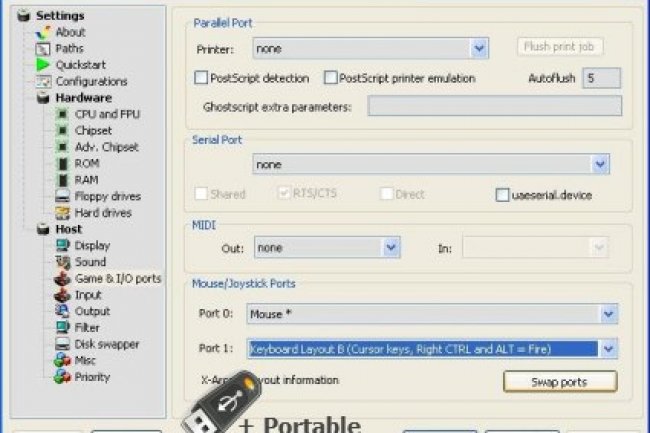Click the Floppy drives icon
Image resolution: width=650 pixels, height=433 pixels.
tap(63, 197)
